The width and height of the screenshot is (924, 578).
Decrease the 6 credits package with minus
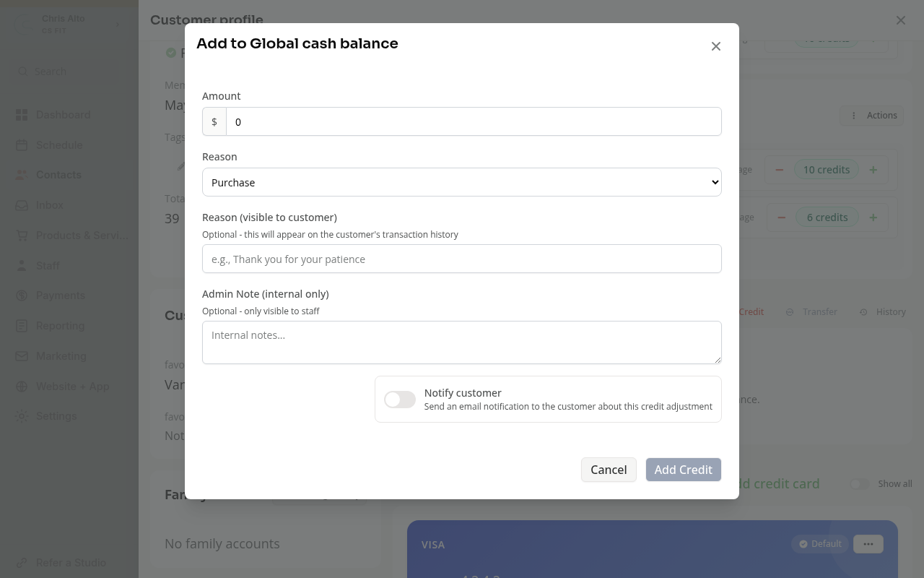(781, 217)
